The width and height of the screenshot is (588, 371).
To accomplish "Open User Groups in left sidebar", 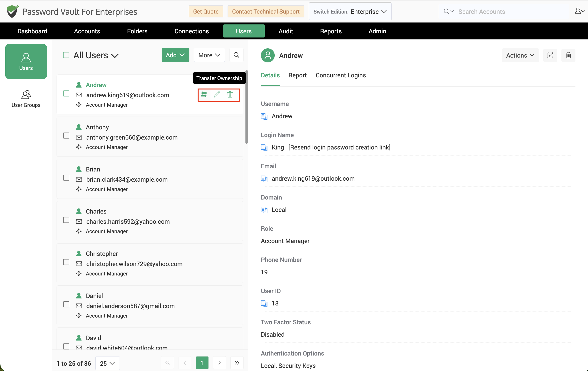I will click(x=26, y=99).
